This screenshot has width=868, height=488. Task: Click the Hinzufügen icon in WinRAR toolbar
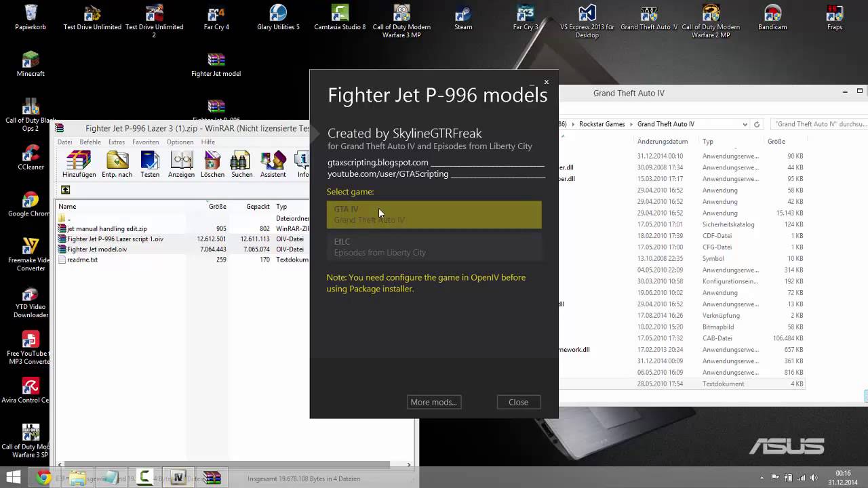pos(79,165)
